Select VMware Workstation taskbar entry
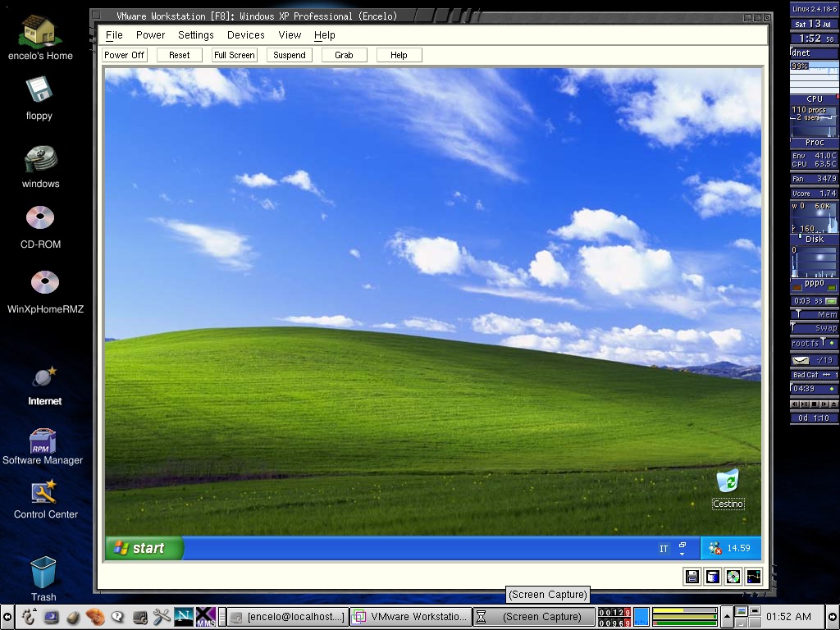The height and width of the screenshot is (630, 840). click(412, 617)
